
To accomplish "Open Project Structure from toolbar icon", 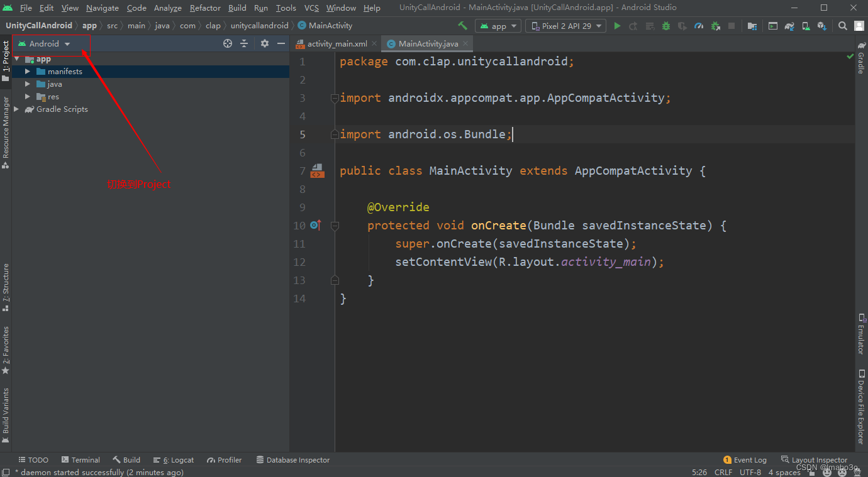I will (752, 26).
